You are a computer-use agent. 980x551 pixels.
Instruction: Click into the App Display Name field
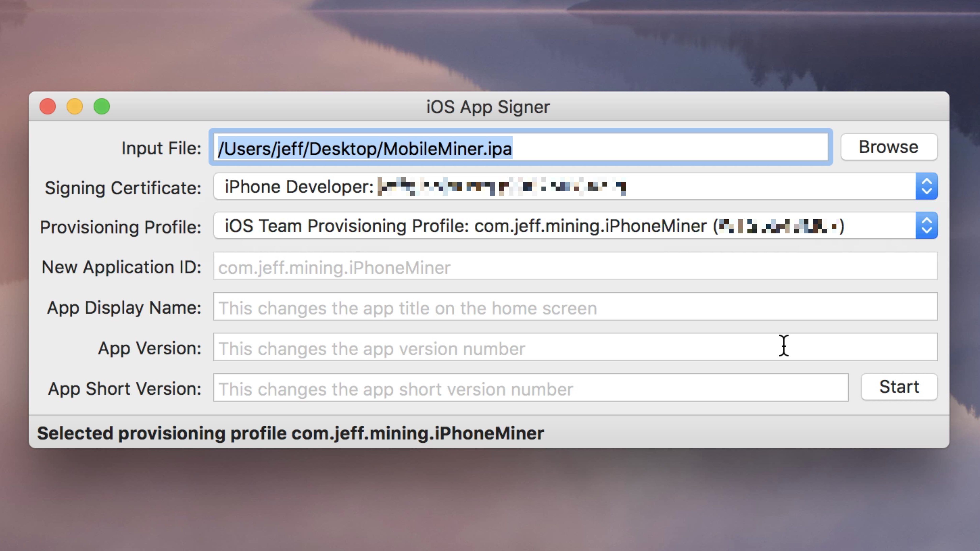pos(575,307)
